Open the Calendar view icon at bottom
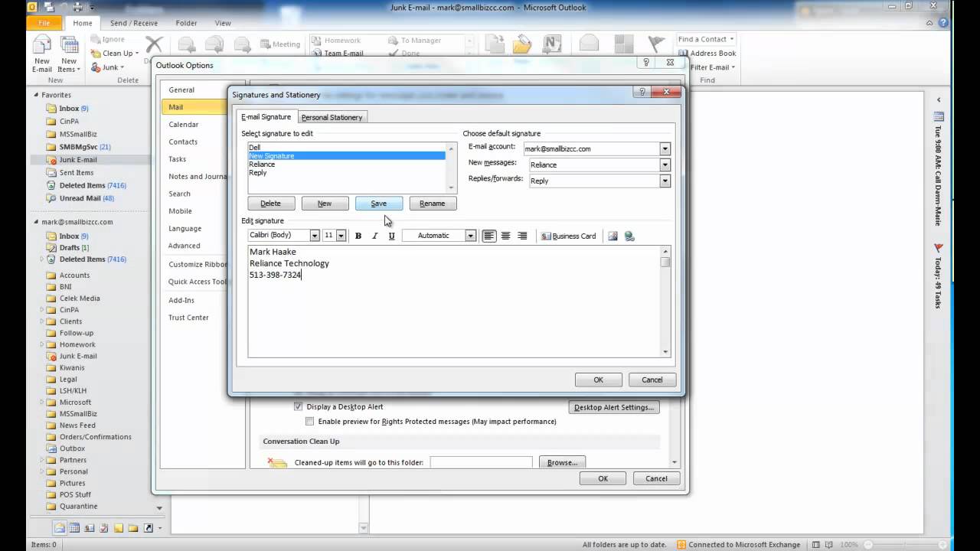The image size is (980, 551). pos(74,528)
